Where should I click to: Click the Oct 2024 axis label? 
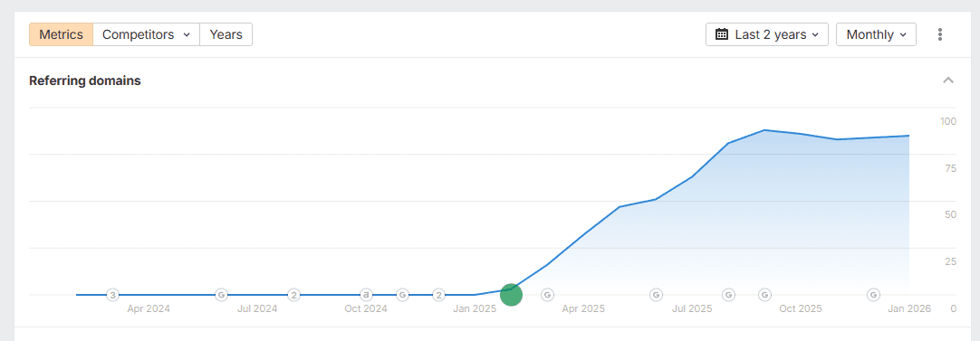tap(366, 308)
